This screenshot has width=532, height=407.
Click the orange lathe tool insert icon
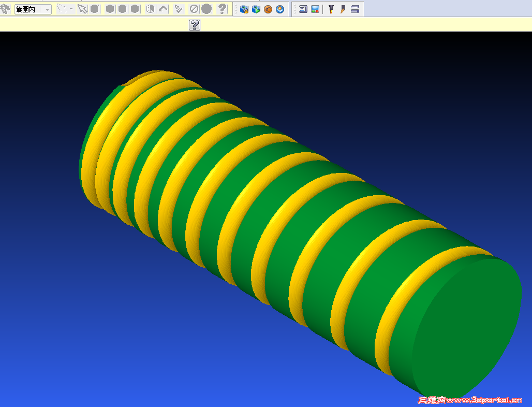click(343, 9)
